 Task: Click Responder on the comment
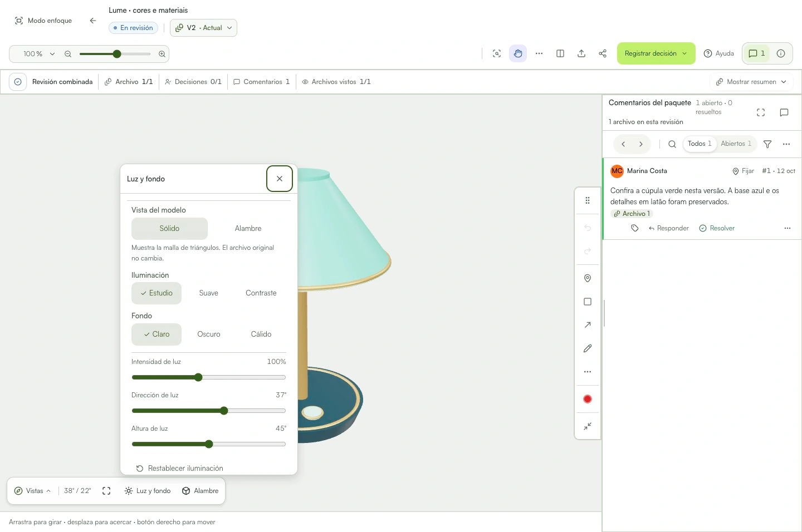(x=668, y=228)
